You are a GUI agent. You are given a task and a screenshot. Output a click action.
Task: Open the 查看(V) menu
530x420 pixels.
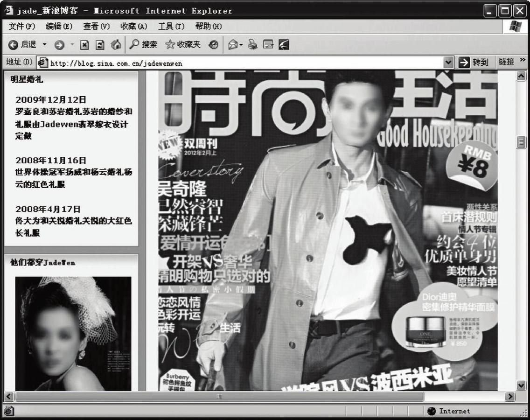tap(97, 27)
